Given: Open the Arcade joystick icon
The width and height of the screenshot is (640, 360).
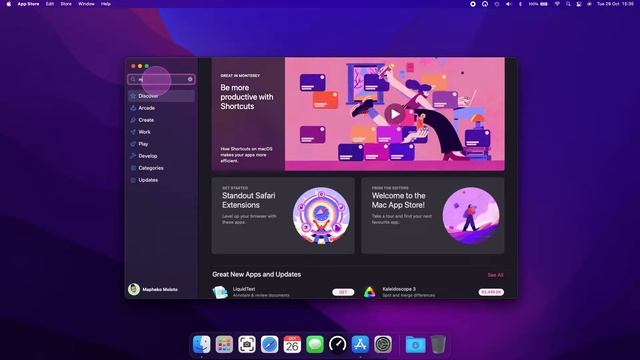Looking at the screenshot, I should (x=133, y=108).
